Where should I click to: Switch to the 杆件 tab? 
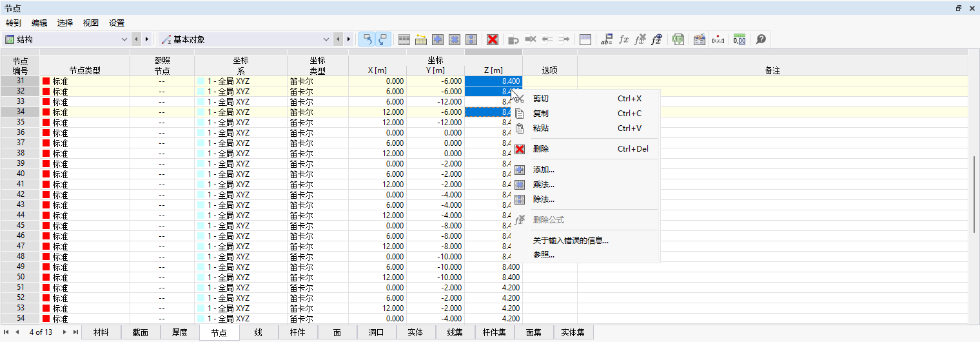click(298, 332)
